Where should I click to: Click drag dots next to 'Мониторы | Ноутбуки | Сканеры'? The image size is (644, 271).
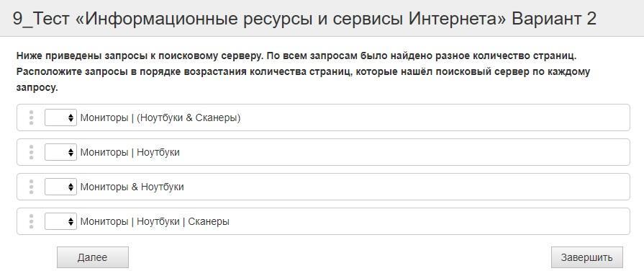pyautogui.click(x=31, y=221)
